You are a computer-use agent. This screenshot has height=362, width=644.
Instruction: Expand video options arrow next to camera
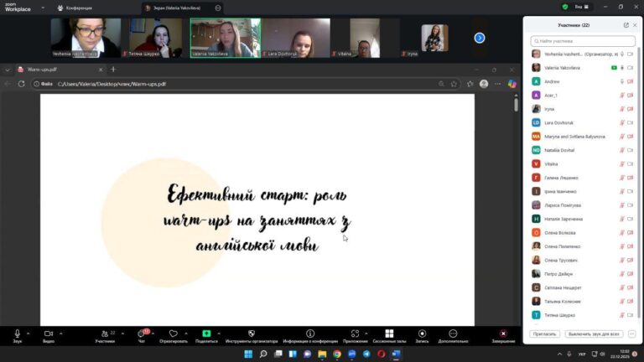click(x=60, y=333)
